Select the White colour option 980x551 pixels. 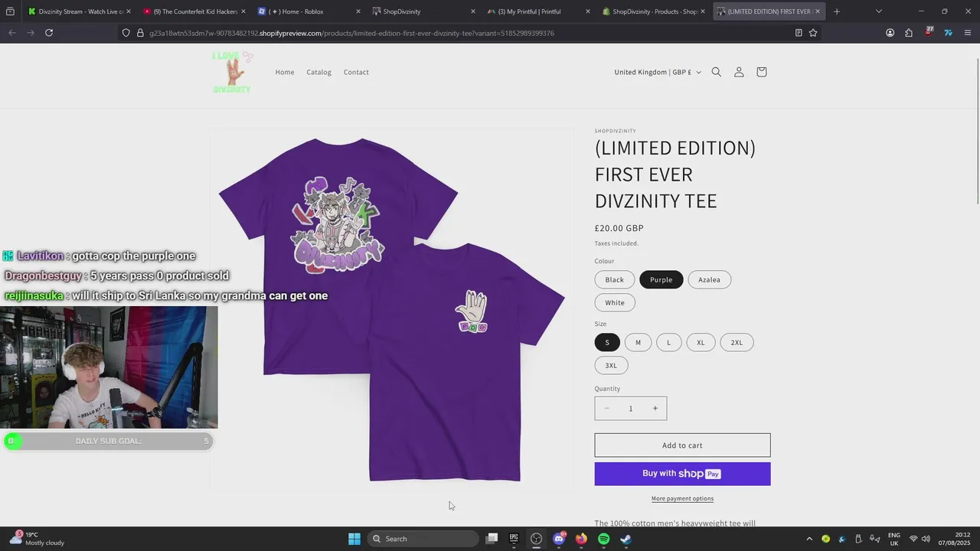tap(615, 302)
